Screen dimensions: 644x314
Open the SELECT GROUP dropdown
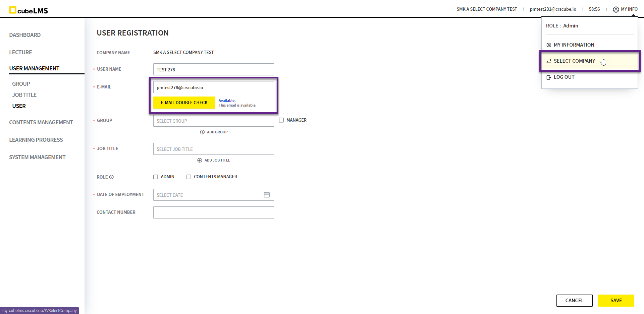[213, 121]
